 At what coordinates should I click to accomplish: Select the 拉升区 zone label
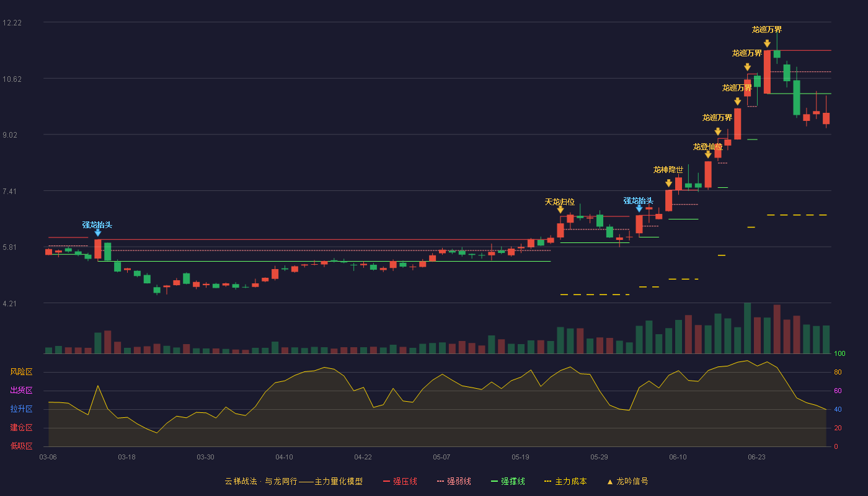(21, 409)
